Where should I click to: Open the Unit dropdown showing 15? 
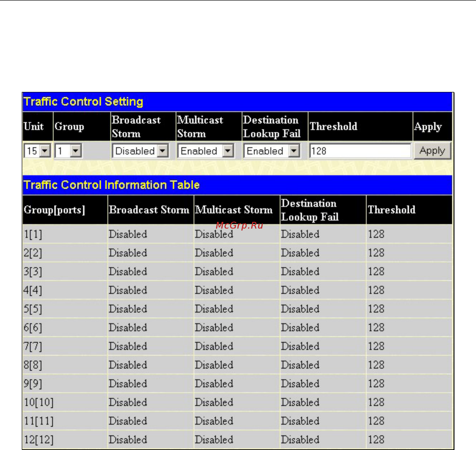[x=37, y=151]
